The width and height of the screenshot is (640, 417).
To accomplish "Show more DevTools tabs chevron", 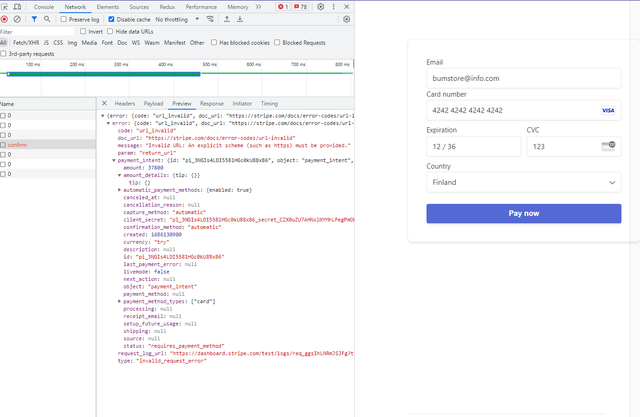I will pyautogui.click(x=258, y=7).
